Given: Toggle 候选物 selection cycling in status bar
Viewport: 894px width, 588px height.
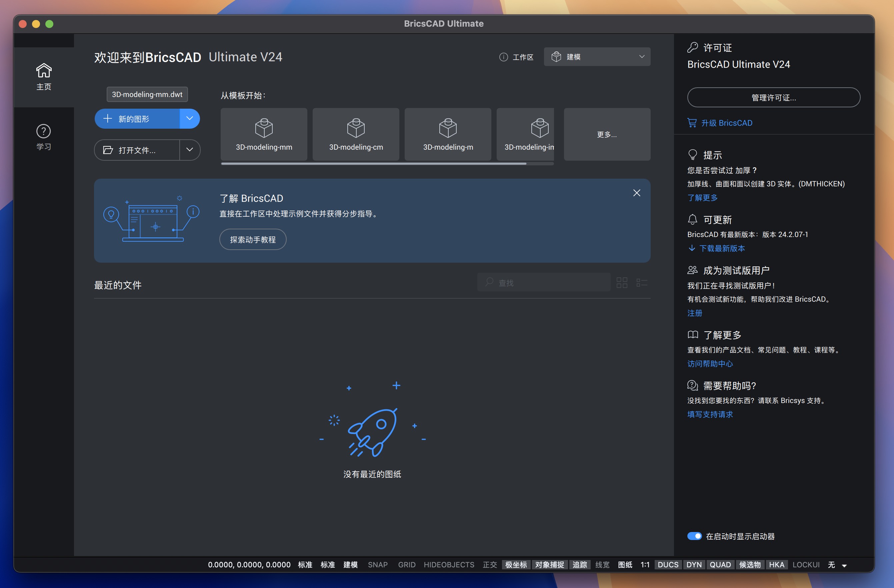Looking at the screenshot, I should coord(750,564).
